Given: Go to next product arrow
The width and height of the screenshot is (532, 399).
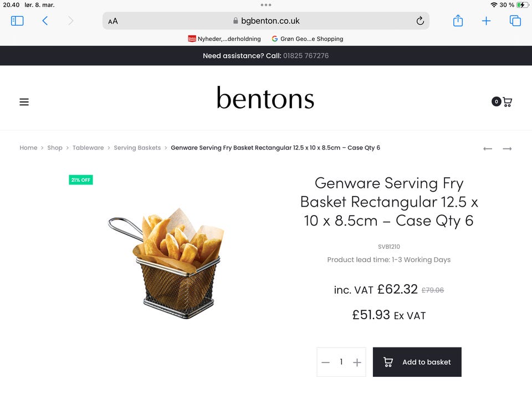Looking at the screenshot, I should coord(507,149).
